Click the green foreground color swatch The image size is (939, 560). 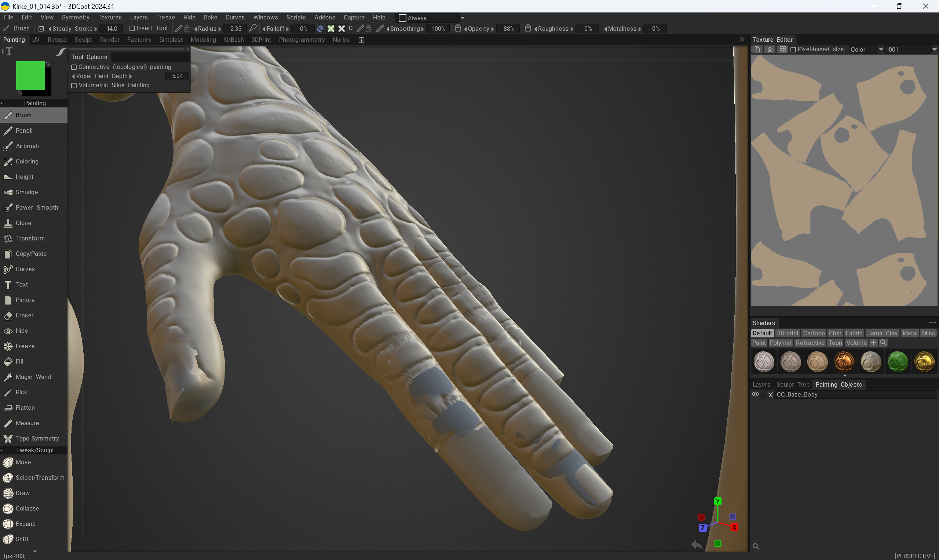[30, 75]
